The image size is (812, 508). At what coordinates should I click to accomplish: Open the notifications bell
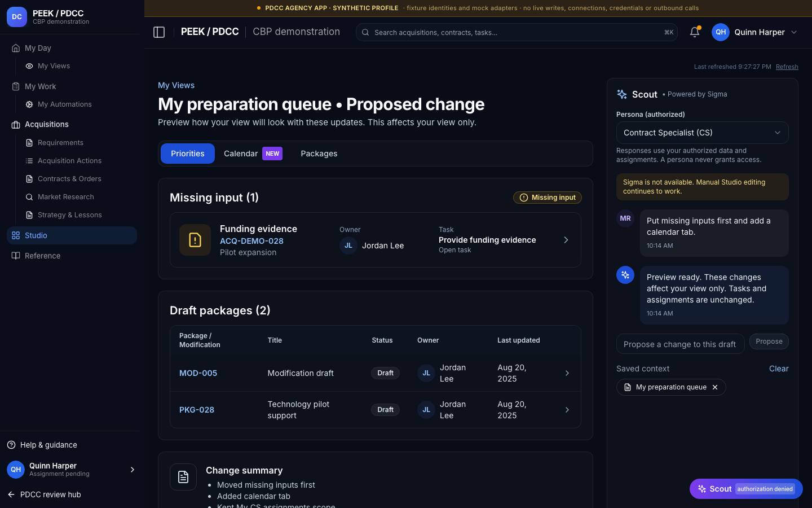click(x=695, y=32)
